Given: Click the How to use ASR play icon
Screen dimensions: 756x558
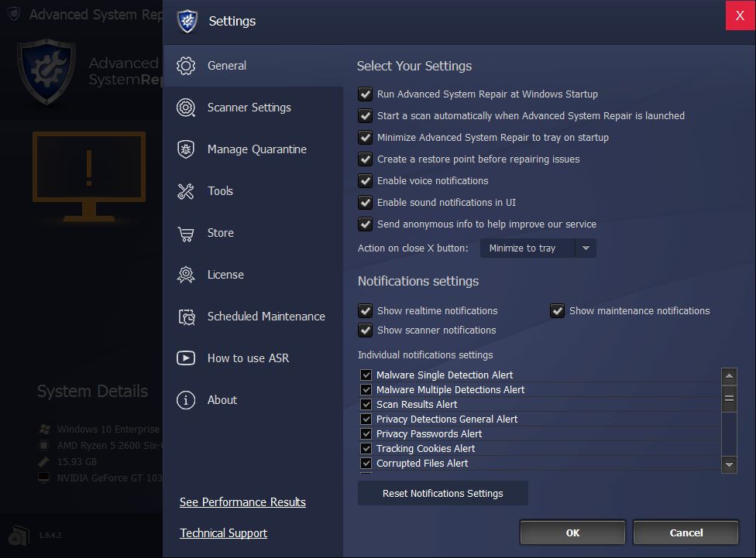Looking at the screenshot, I should pos(186,358).
